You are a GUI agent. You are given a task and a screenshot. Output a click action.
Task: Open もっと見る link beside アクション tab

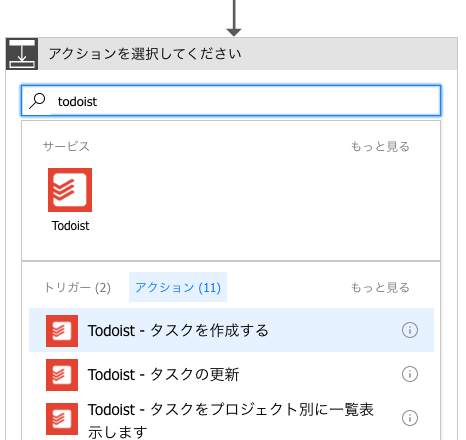(380, 287)
